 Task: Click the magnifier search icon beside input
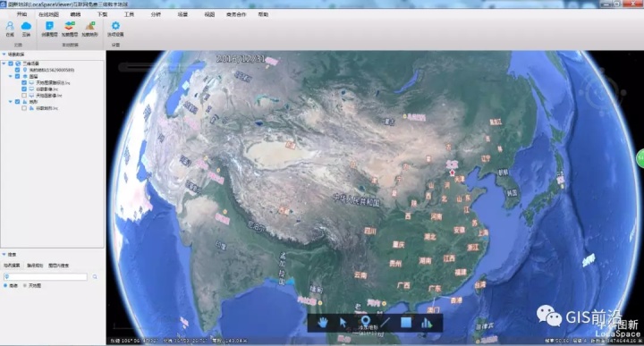[x=95, y=277]
